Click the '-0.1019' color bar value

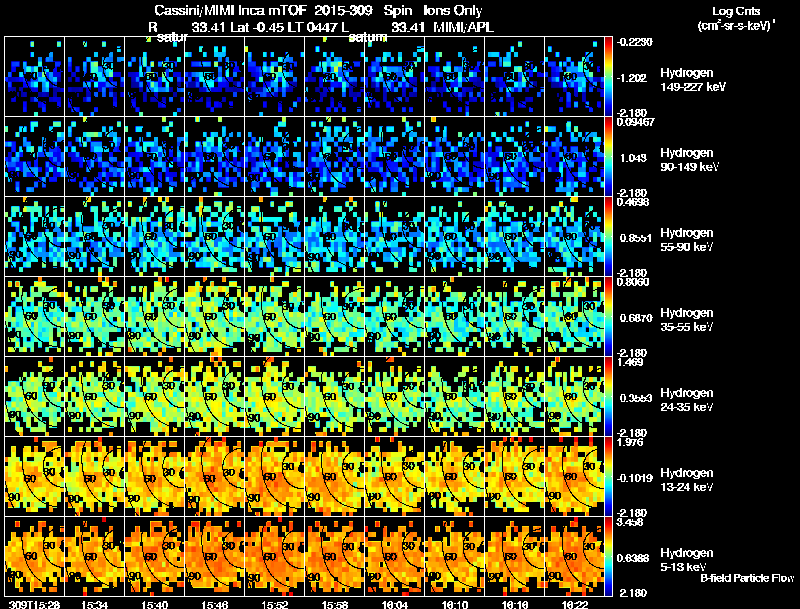pos(635,478)
